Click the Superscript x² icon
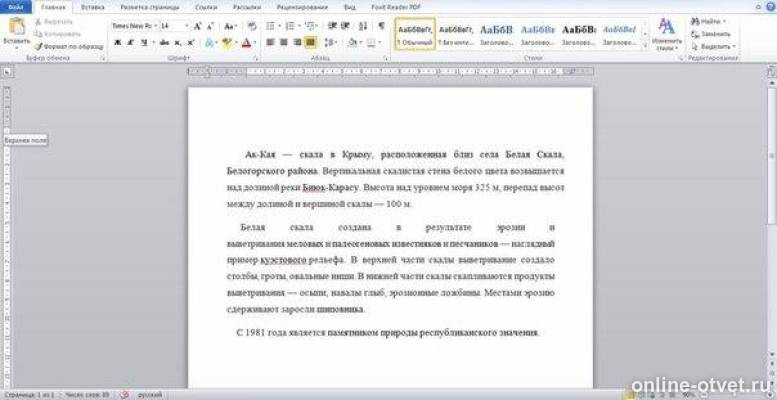The height and width of the screenshot is (400, 777). pos(190,43)
